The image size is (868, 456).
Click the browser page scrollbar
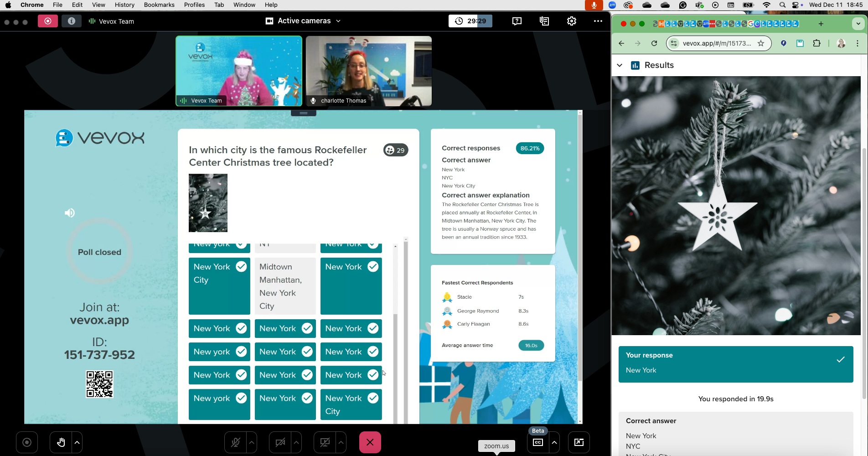(x=864, y=274)
